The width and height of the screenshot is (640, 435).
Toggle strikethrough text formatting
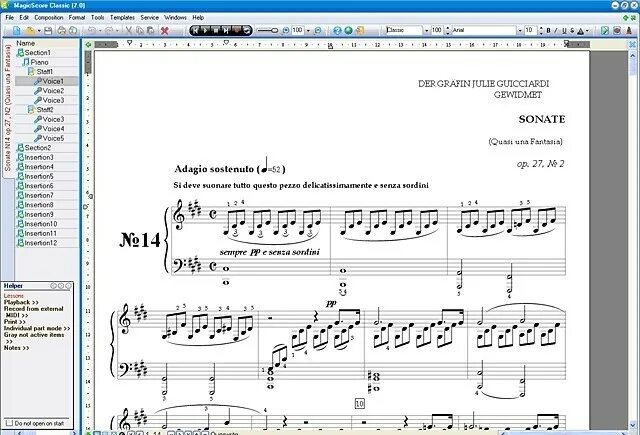click(x=572, y=31)
